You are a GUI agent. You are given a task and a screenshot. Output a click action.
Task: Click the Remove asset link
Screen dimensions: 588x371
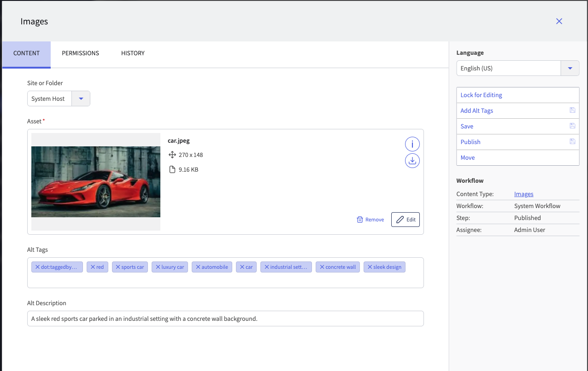[x=370, y=220]
